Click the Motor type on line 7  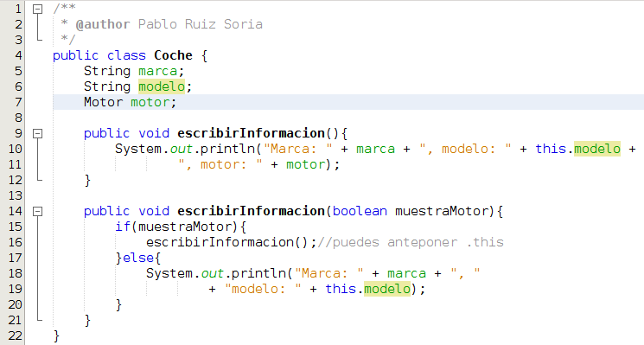click(103, 102)
